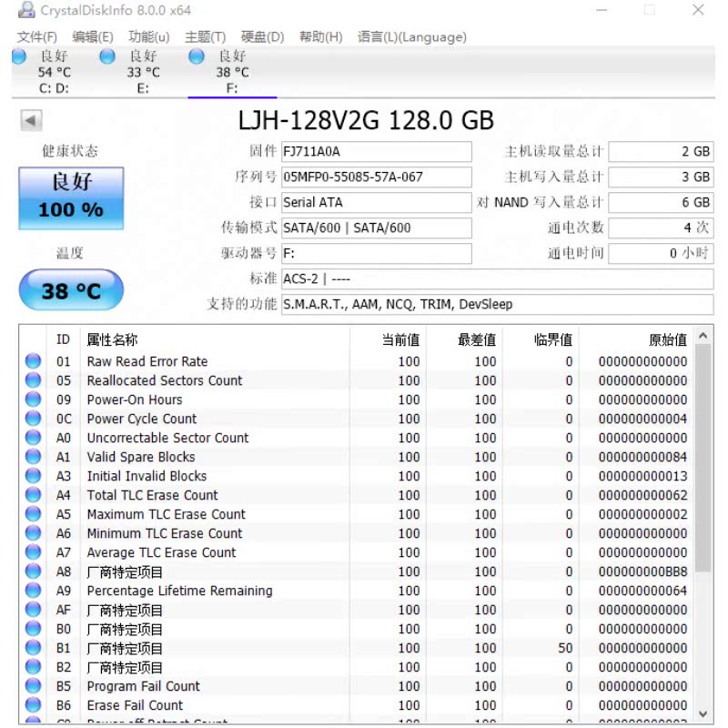Image resolution: width=728 pixels, height=728 pixels.
Task: Click the ID column header
Action: (63, 339)
